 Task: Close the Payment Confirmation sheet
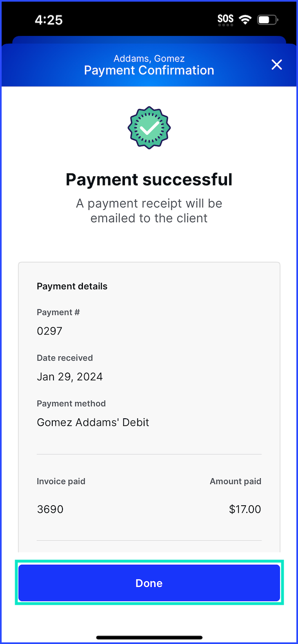[277, 64]
